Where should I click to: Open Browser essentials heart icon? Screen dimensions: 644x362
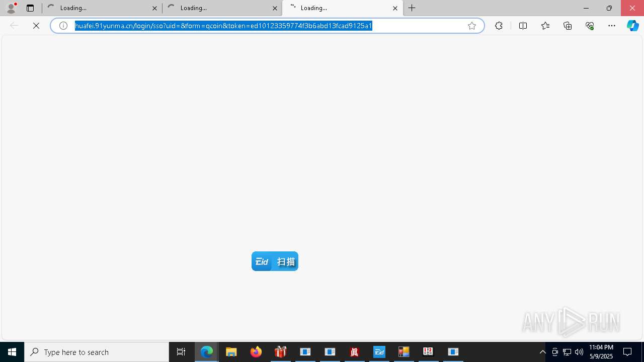pyautogui.click(x=590, y=26)
